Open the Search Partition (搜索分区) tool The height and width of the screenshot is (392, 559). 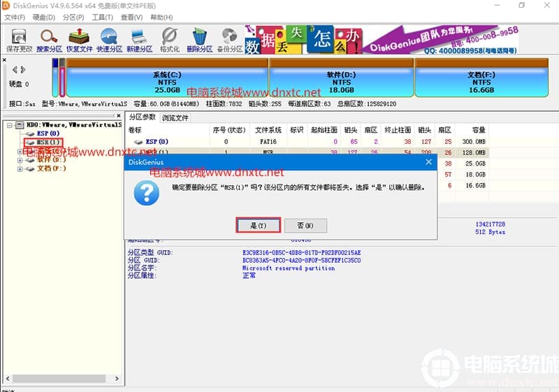coord(49,41)
